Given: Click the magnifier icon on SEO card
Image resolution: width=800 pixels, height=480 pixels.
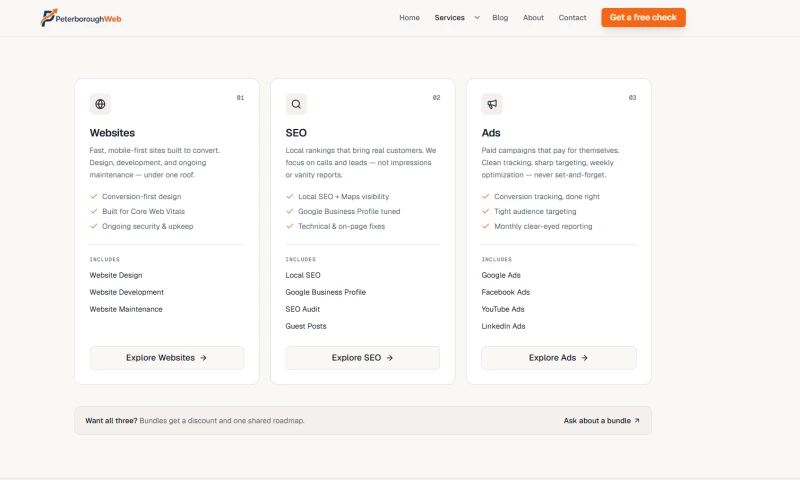Looking at the screenshot, I should [296, 104].
